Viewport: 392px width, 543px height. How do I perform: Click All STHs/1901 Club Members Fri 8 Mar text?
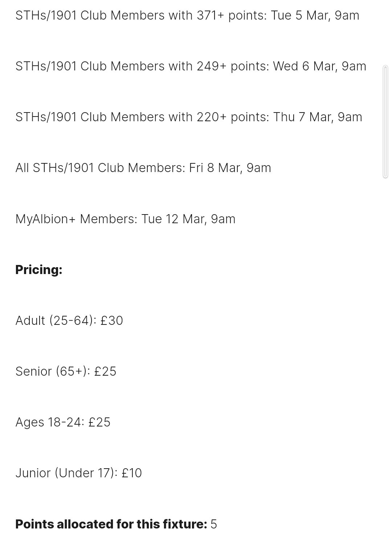[143, 168]
